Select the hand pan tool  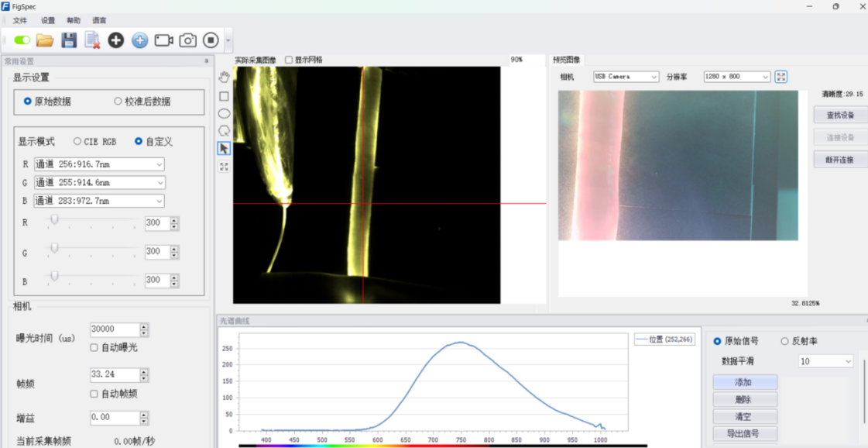224,77
